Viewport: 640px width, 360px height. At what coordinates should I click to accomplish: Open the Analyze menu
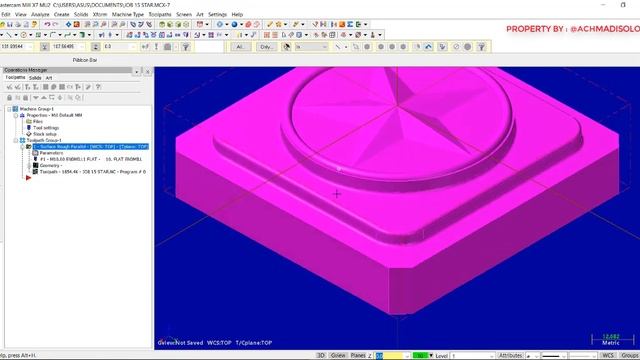[x=40, y=14]
